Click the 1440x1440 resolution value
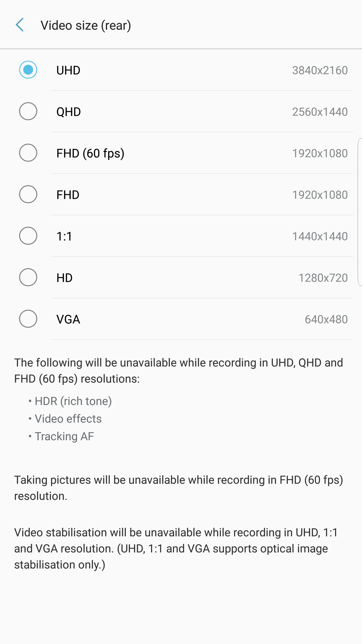This screenshot has height=644, width=362. (x=320, y=236)
